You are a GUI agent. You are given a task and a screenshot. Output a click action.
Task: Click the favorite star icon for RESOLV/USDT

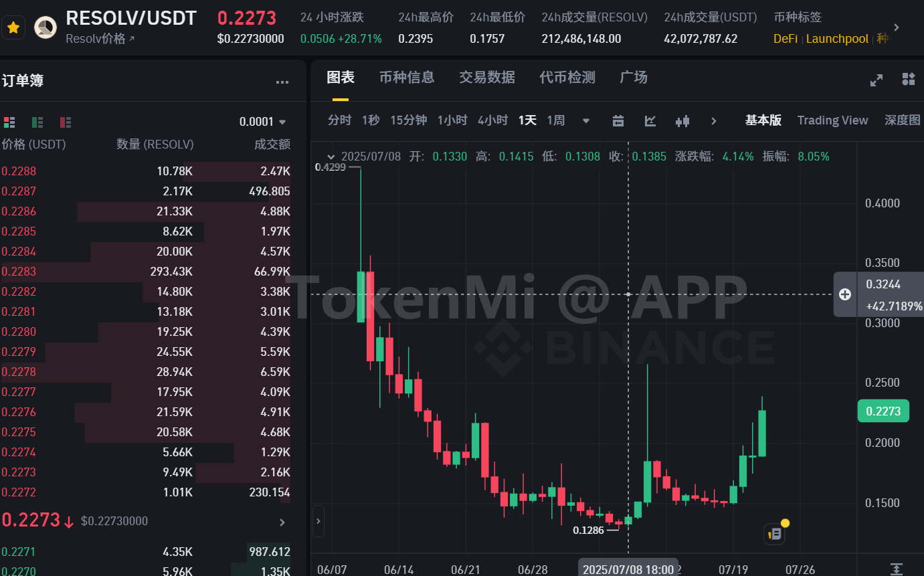tap(13, 27)
